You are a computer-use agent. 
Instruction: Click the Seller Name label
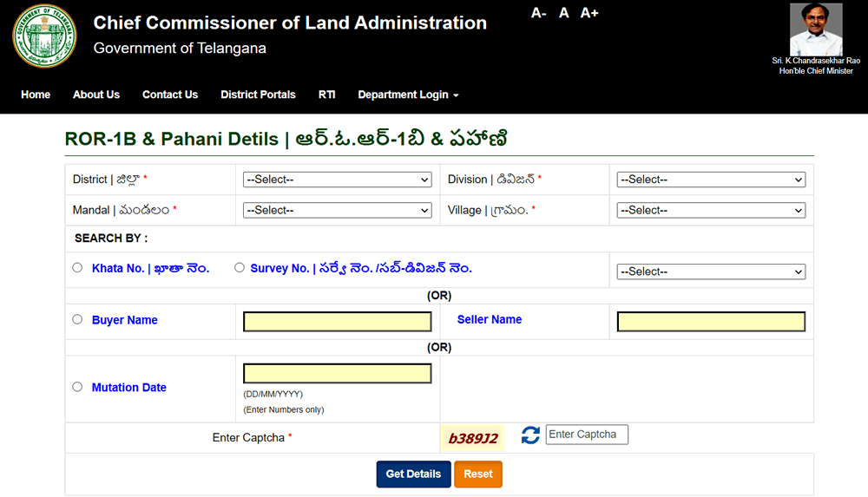click(x=490, y=319)
